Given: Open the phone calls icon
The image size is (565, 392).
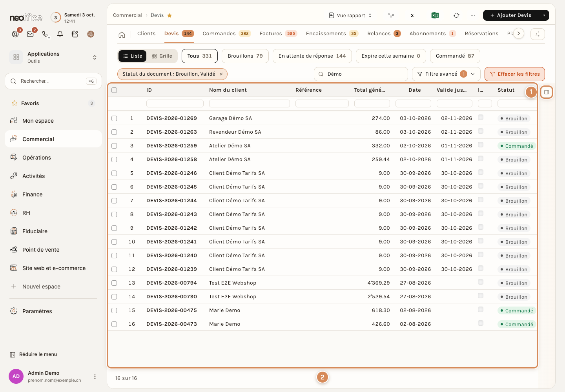Looking at the screenshot, I should click(x=46, y=34).
